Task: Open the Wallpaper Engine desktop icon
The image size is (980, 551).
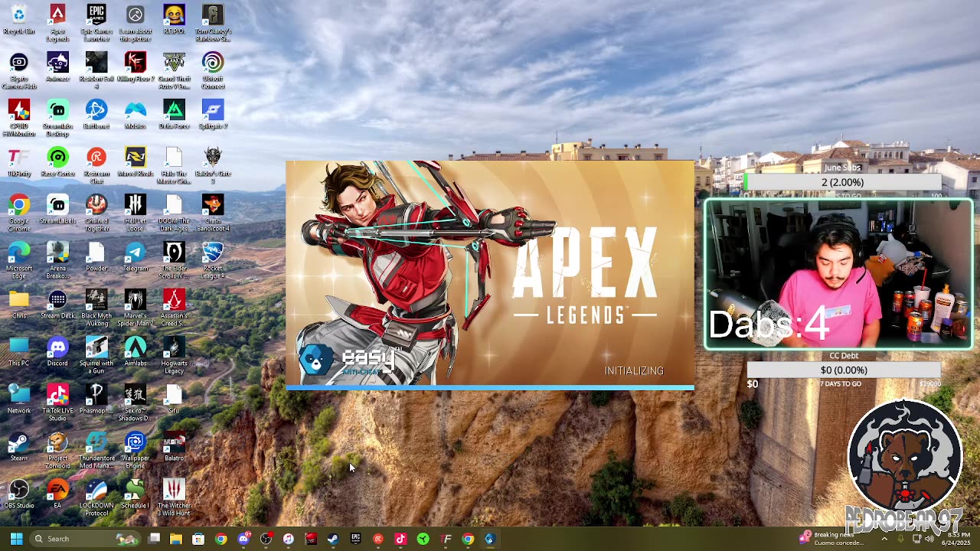Action: click(136, 443)
